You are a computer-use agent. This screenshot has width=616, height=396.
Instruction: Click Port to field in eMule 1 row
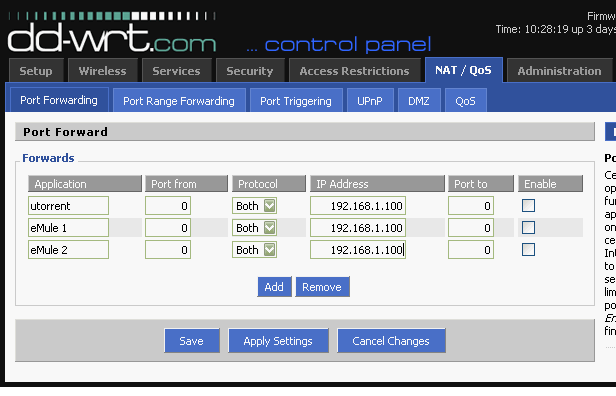coord(471,227)
